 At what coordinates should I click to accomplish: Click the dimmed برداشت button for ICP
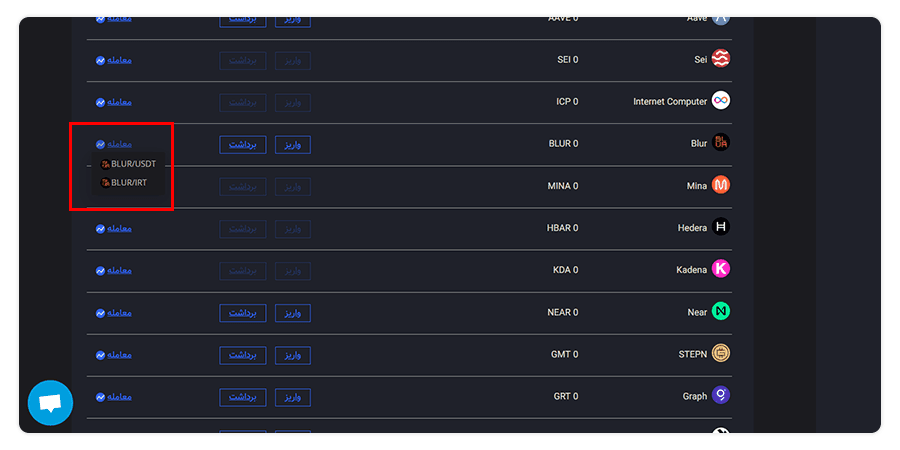[x=243, y=102]
